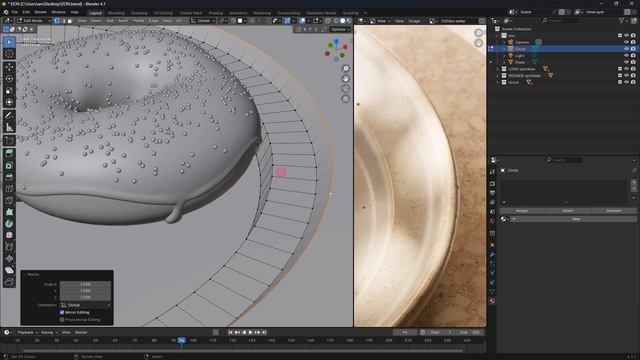This screenshot has height=360, width=640.
Task: Select the Measure tool
Action: click(x=9, y=127)
